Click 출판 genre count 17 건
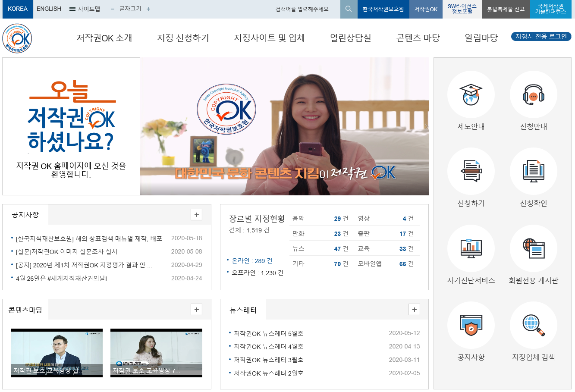Viewport: 575px width, 392px height. (x=406, y=234)
